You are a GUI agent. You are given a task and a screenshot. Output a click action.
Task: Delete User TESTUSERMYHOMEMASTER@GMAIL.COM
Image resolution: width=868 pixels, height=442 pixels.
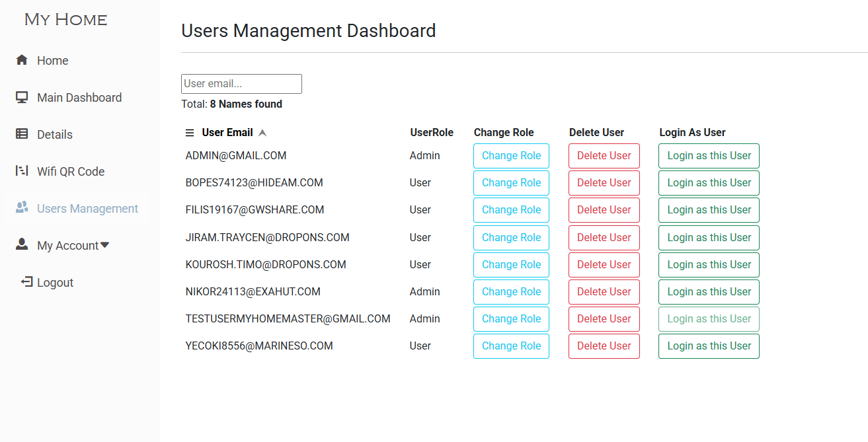pyautogui.click(x=604, y=319)
